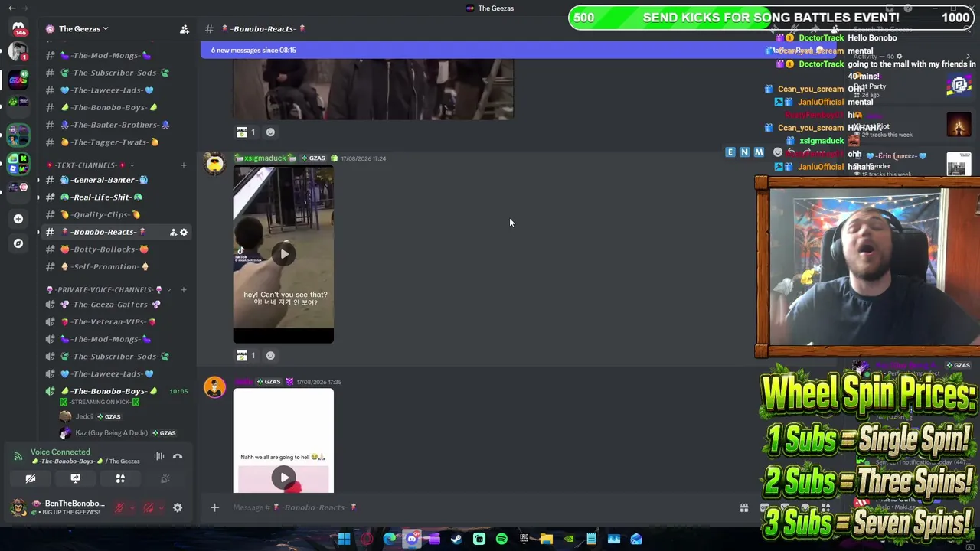Open headphone output options arrow
The image size is (980, 551).
pos(161,507)
